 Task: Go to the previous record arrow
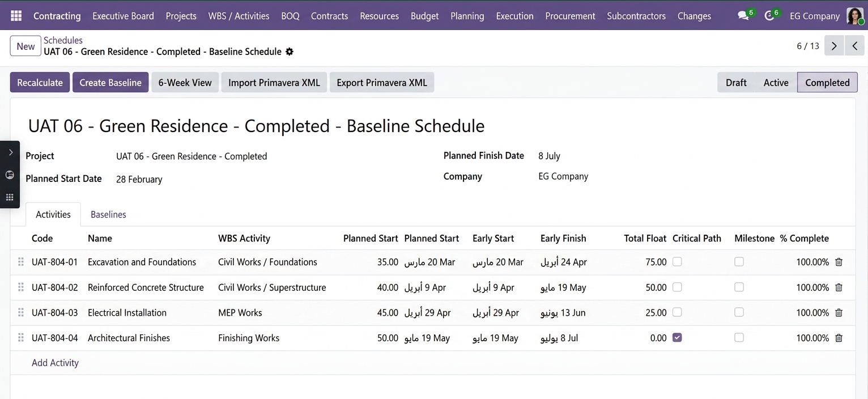click(x=854, y=46)
